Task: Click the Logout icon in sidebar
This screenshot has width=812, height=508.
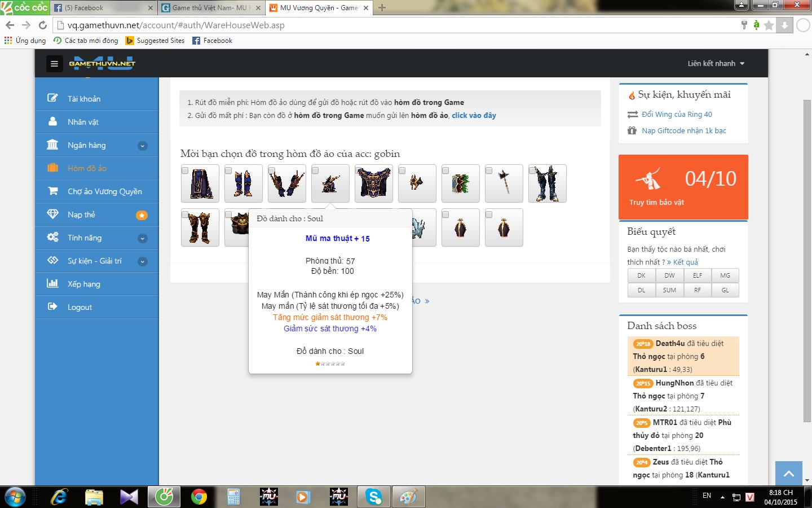Action: (52, 306)
